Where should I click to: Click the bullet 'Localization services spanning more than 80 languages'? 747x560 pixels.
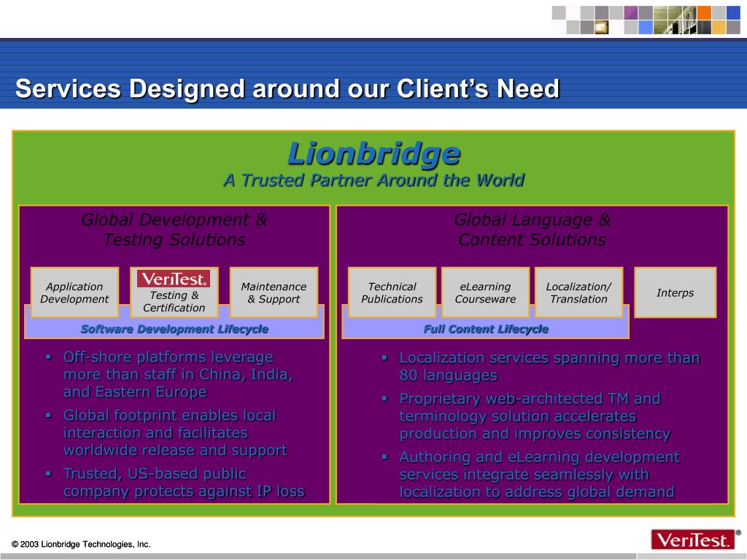[x=549, y=366]
